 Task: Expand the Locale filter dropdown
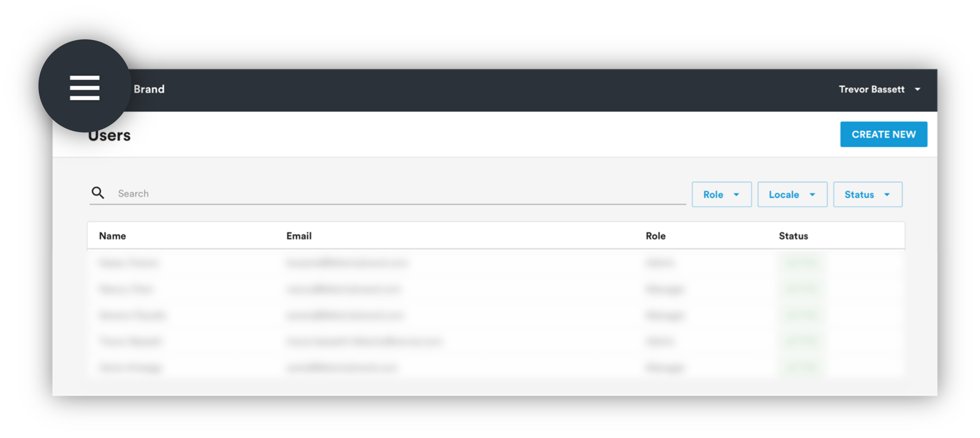coord(792,194)
